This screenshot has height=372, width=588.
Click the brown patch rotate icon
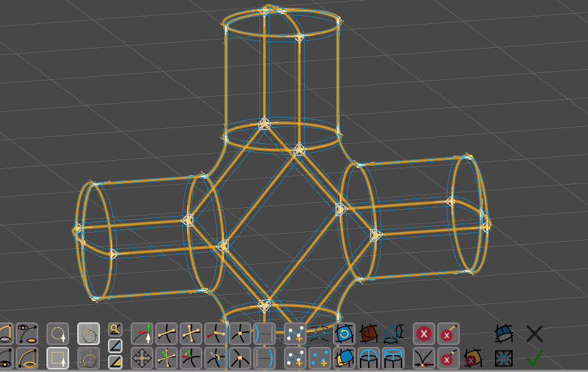coord(369,334)
